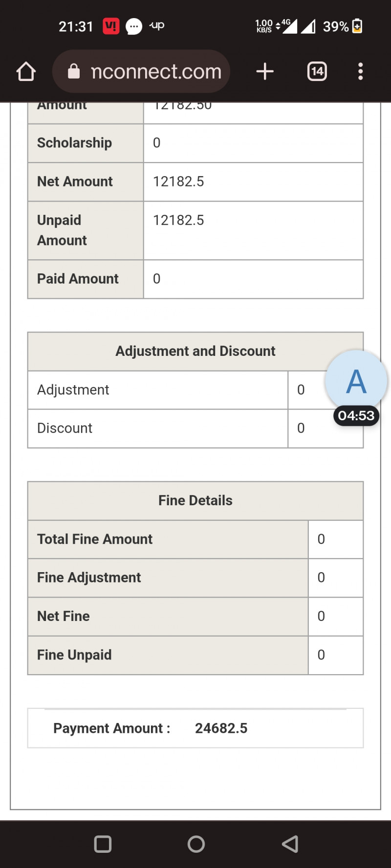
Task: Tap the Vi notification icon in status bar
Action: click(111, 26)
